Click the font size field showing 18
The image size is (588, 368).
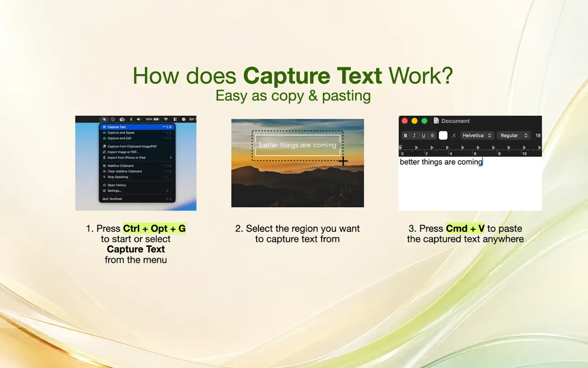click(538, 135)
